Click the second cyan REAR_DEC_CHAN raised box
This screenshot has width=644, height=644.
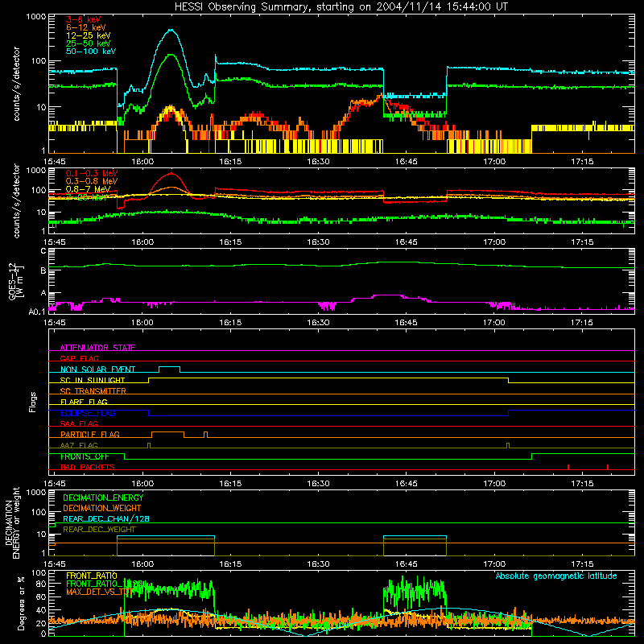415,536
